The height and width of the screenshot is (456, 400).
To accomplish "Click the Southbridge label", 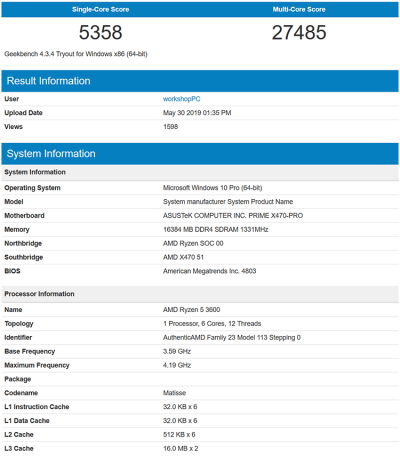I will 24,257.
